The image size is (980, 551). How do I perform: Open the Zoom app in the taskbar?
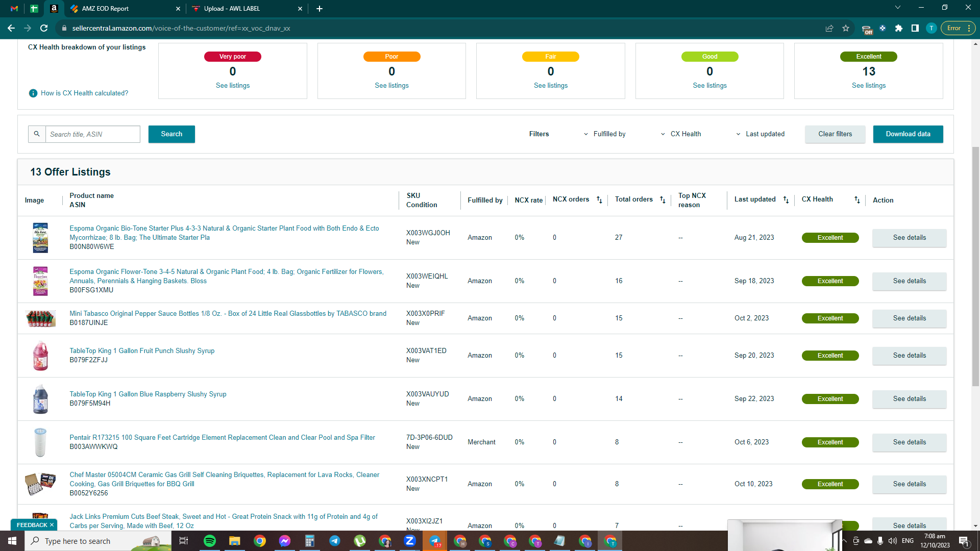410,541
